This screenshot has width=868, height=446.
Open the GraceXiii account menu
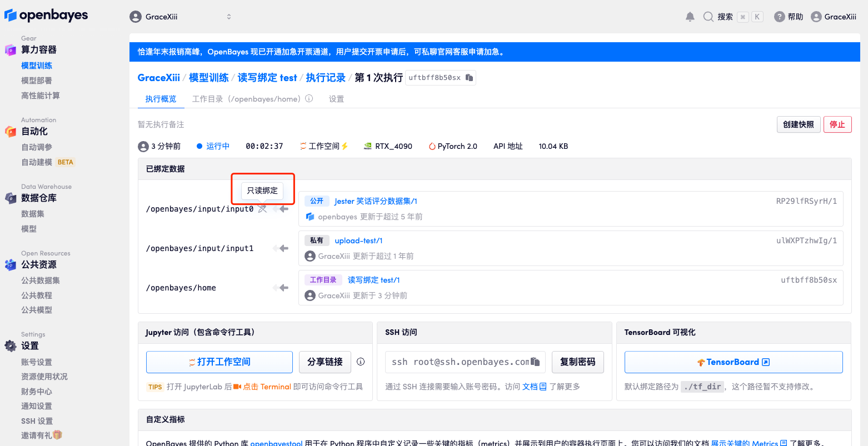coord(834,17)
